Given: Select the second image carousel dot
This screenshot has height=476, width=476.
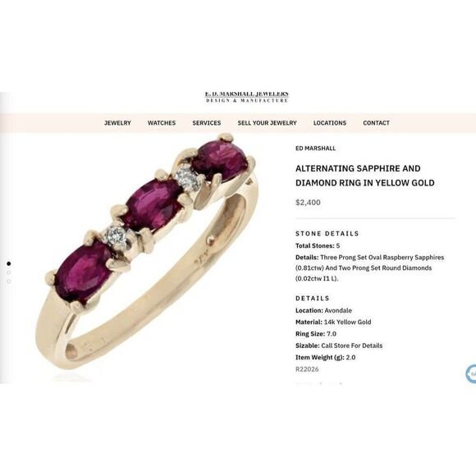Looking at the screenshot, I should click(8, 272).
